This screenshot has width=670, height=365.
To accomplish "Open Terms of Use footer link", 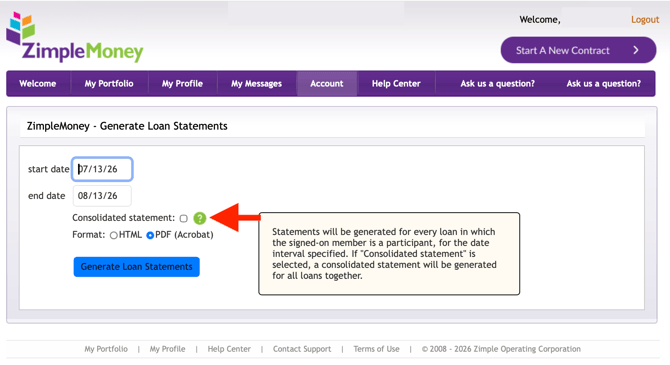I will click(x=376, y=349).
